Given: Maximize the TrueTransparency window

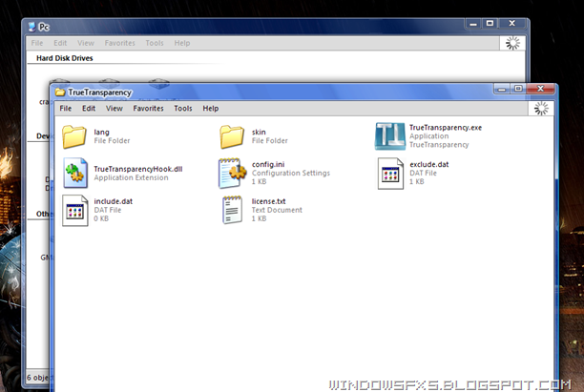Looking at the screenshot, I should [x=518, y=89].
